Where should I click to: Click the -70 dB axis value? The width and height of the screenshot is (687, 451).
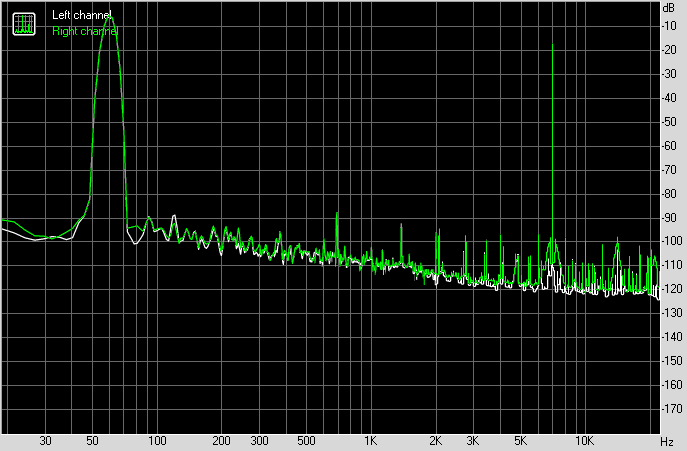tap(669, 170)
